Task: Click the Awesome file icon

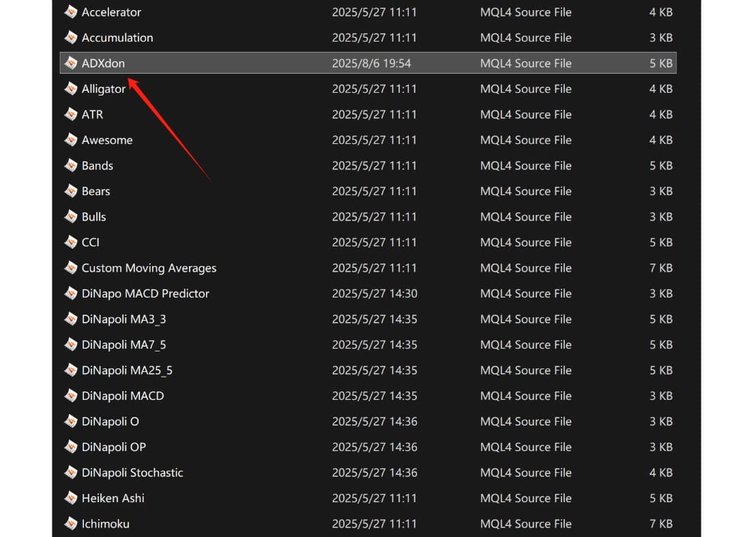Action: (71, 140)
